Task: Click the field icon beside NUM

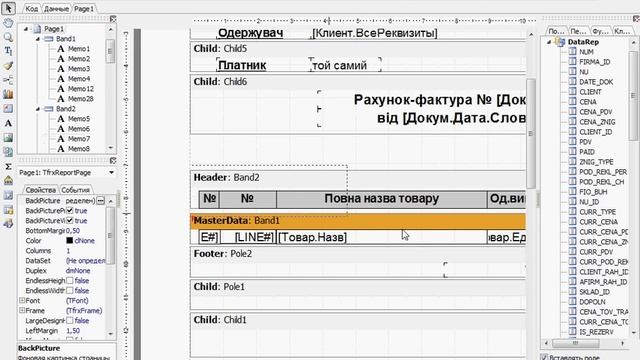Action: (573, 51)
